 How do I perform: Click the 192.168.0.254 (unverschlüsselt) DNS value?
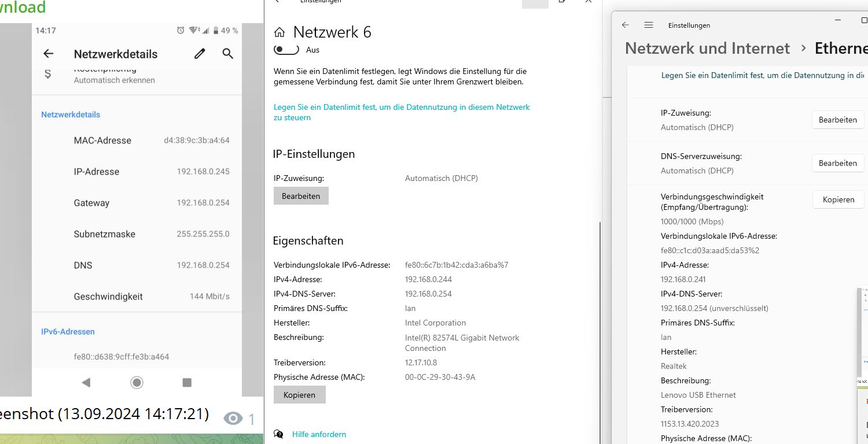coord(715,308)
